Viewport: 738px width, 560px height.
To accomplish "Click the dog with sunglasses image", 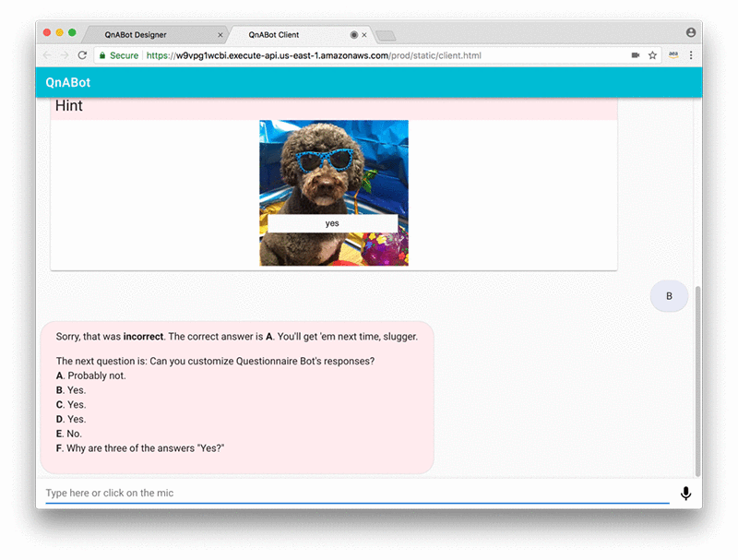I will coord(334,193).
